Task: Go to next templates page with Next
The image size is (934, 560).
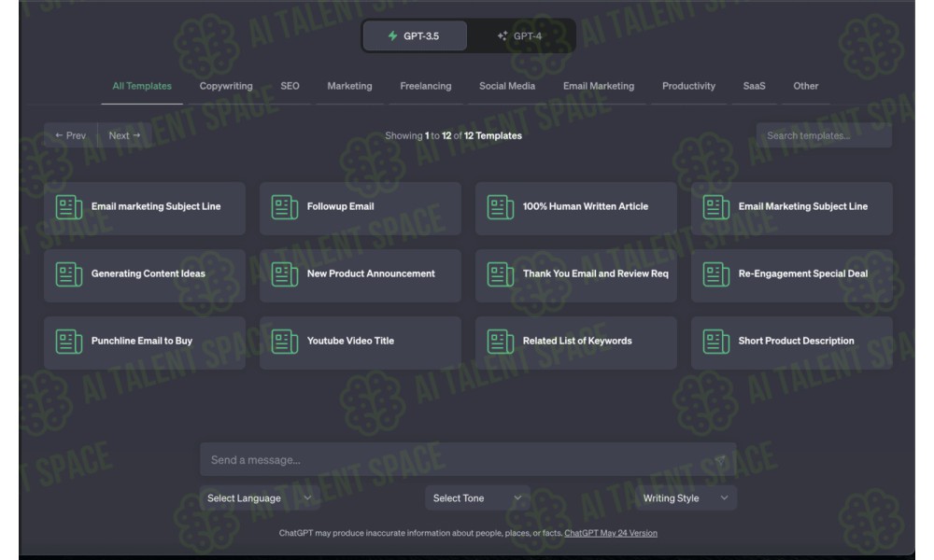Action: [x=124, y=135]
